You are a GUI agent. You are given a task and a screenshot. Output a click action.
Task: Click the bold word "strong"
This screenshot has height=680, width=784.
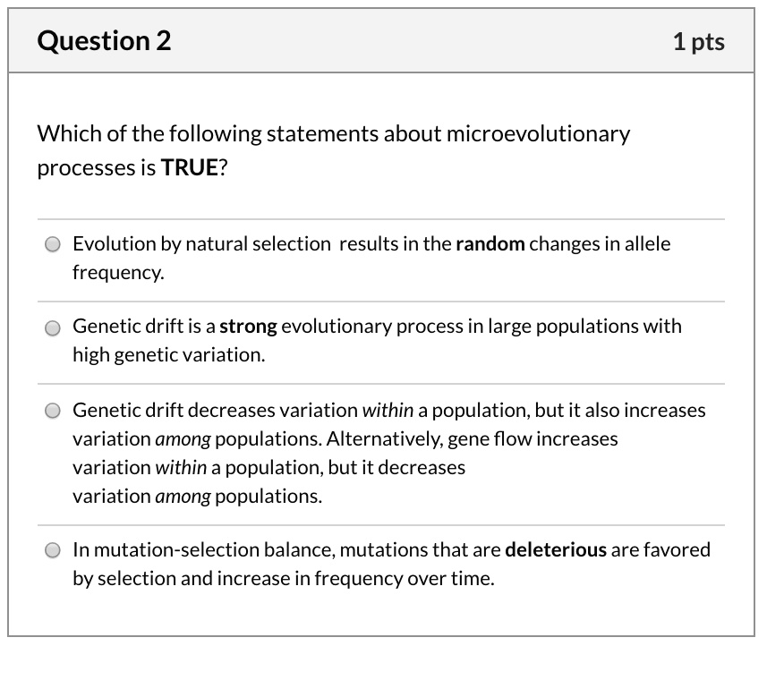[248, 327]
